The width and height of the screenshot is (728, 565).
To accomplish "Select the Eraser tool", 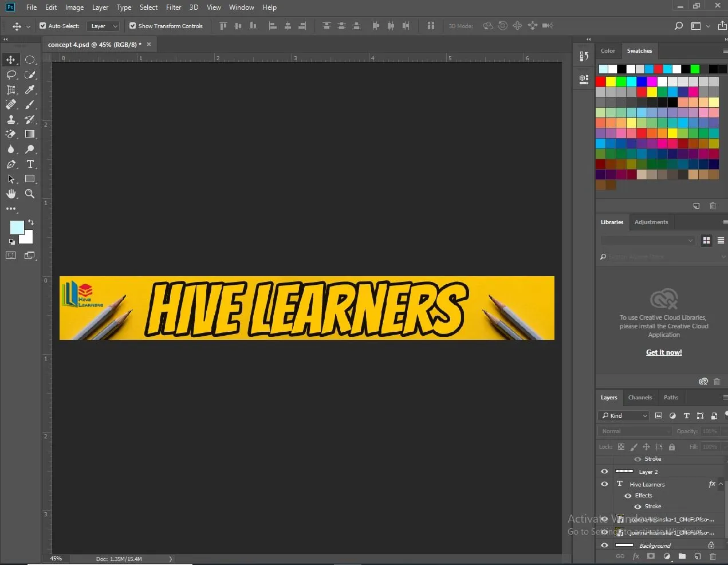I will [x=11, y=134].
